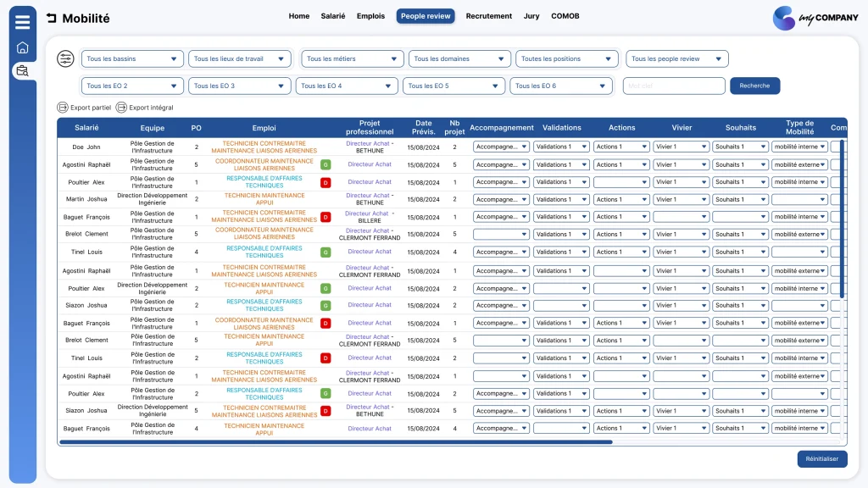Expand the Tous les EO 4 filter
This screenshot has height=488, width=868.
pyautogui.click(x=347, y=86)
